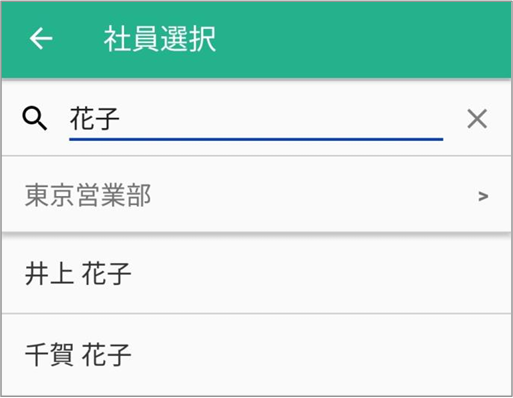Screen dimensions: 513x398
Task: Click the 東京営業部 department label text
Action: click(88, 196)
